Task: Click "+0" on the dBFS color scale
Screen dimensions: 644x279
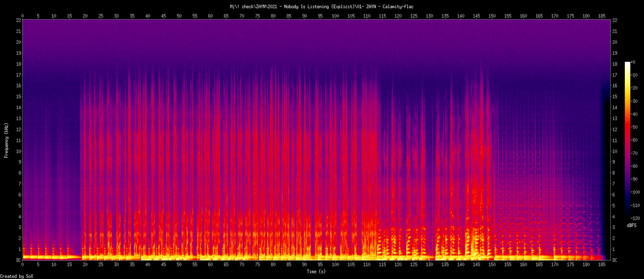Action: point(633,62)
